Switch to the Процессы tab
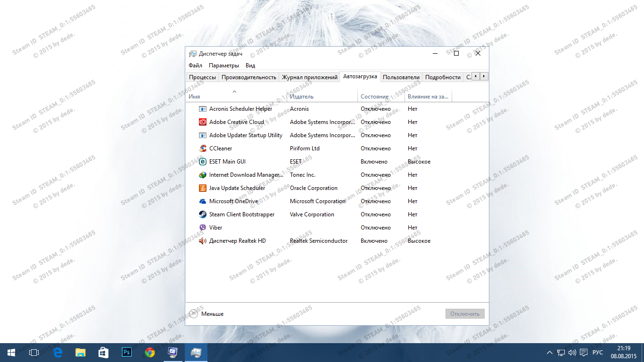Screen dimensions: 644x362 click(203, 77)
